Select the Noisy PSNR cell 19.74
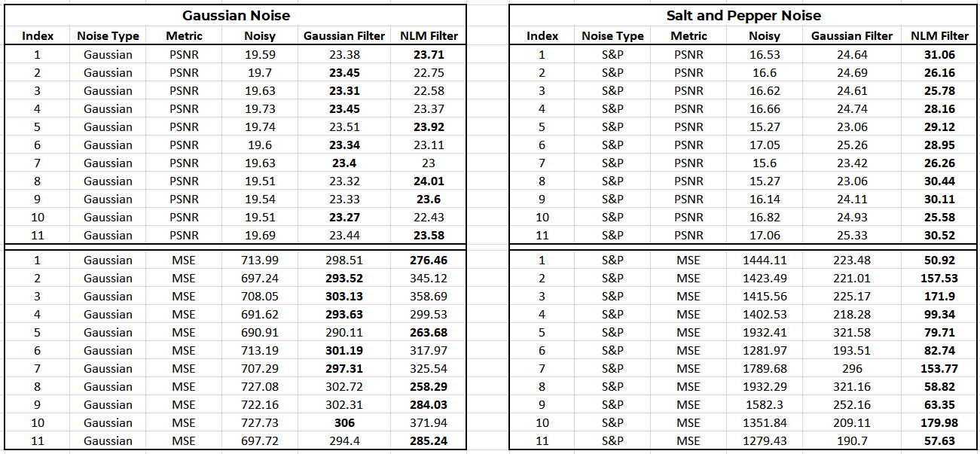Screen dimensions: 980x454 tap(260, 126)
